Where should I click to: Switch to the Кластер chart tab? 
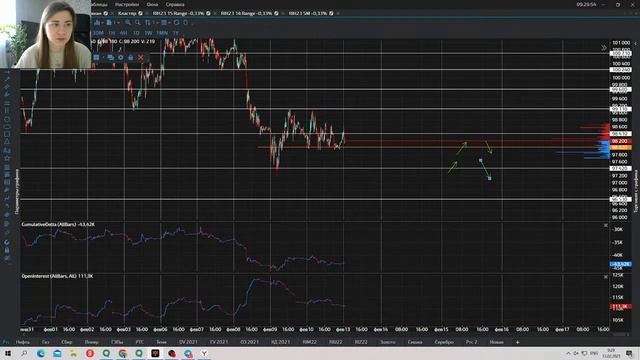126,13
